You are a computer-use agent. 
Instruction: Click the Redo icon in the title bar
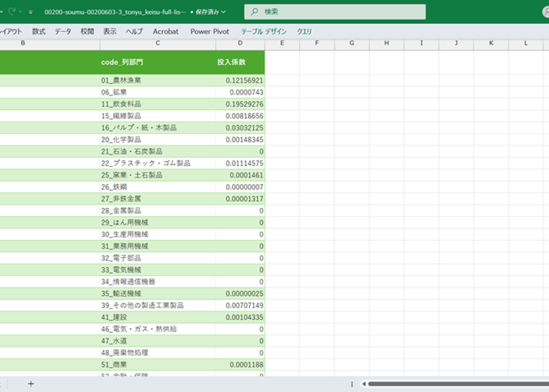click(12, 11)
